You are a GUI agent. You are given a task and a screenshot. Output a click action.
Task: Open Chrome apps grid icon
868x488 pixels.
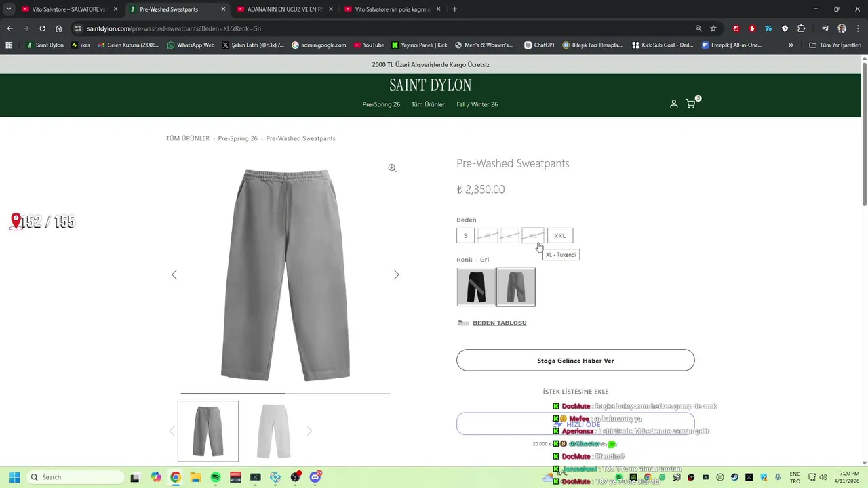pos(9,45)
